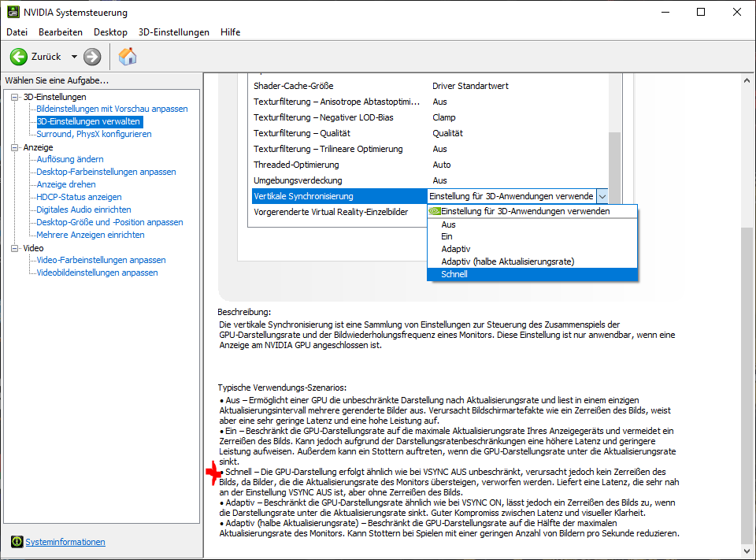The image size is (756, 560).
Task: Close the Vertikale Synchronisierung dropdown arrow
Action: 602,196
